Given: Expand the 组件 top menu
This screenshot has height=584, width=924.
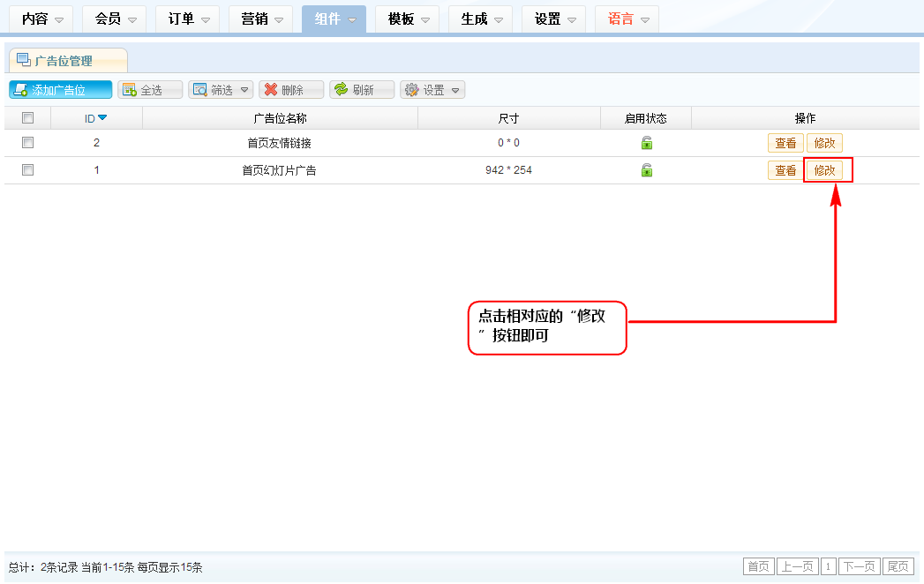Looking at the screenshot, I should pyautogui.click(x=334, y=19).
